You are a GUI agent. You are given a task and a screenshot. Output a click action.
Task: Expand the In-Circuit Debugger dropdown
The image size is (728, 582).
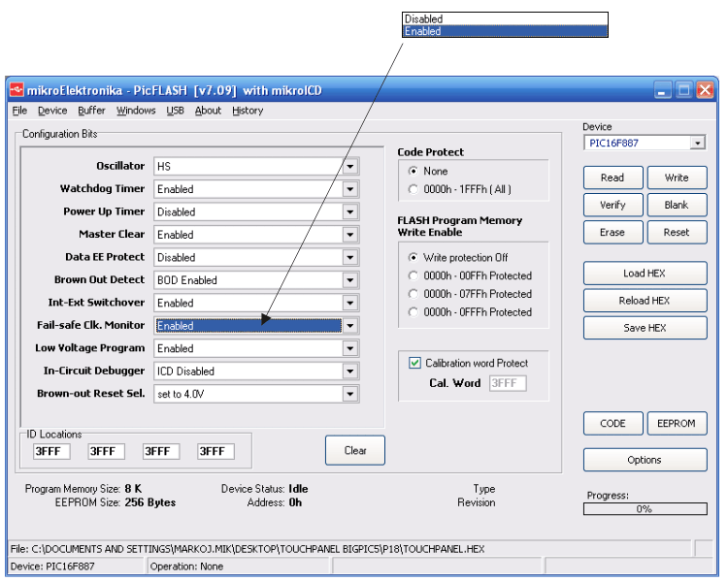tap(350, 371)
